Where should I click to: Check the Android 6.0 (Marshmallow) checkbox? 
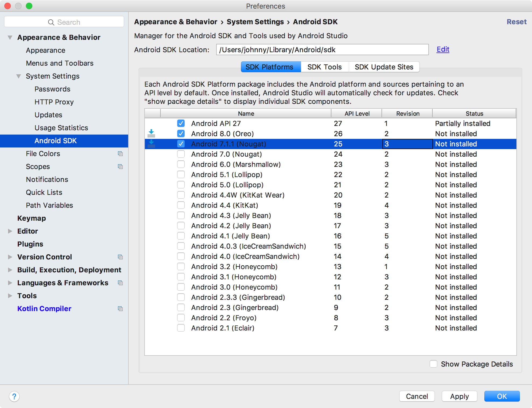tap(181, 164)
